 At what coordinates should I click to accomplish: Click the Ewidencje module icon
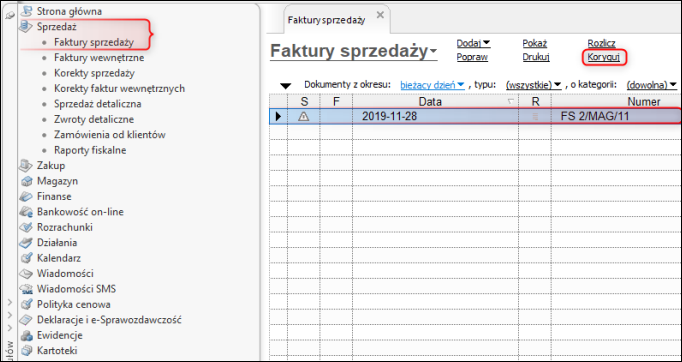[27, 335]
